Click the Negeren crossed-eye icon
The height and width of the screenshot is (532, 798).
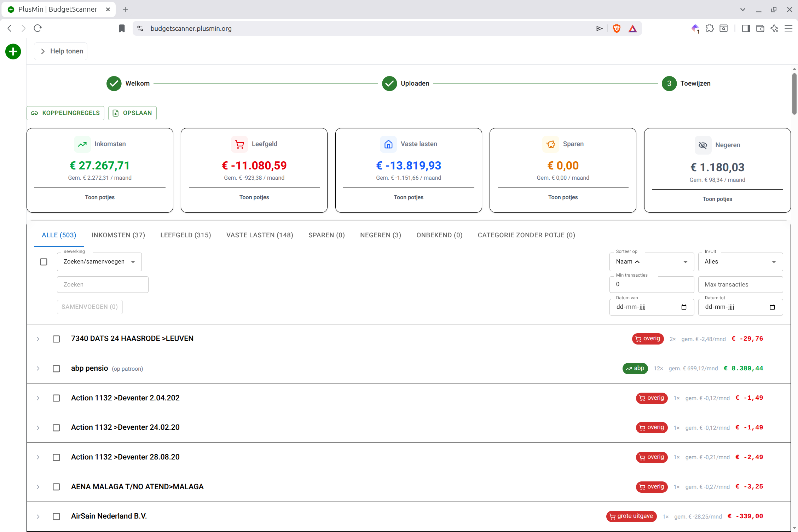point(703,145)
